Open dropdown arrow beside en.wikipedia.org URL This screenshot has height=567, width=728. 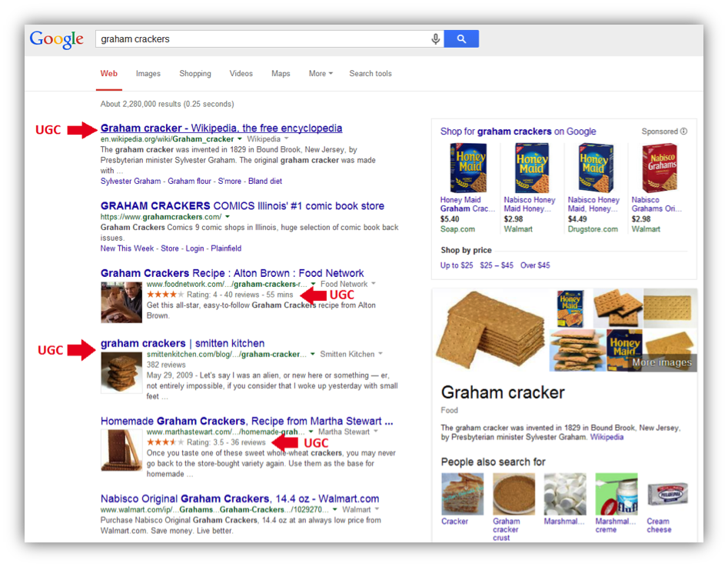[240, 139]
